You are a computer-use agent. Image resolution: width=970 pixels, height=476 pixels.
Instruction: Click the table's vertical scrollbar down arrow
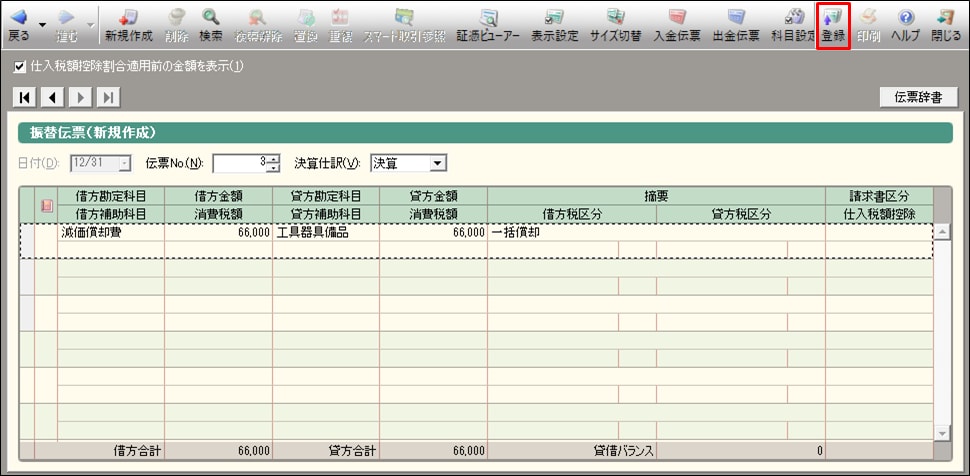(x=941, y=432)
